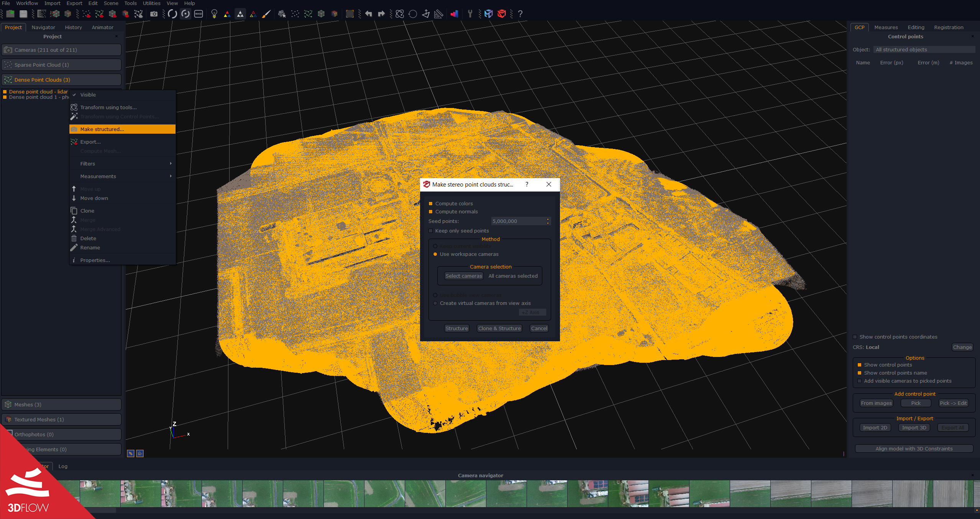The image size is (980, 519).
Task: Click the first small viewport icon at bottom left
Action: [x=131, y=454]
